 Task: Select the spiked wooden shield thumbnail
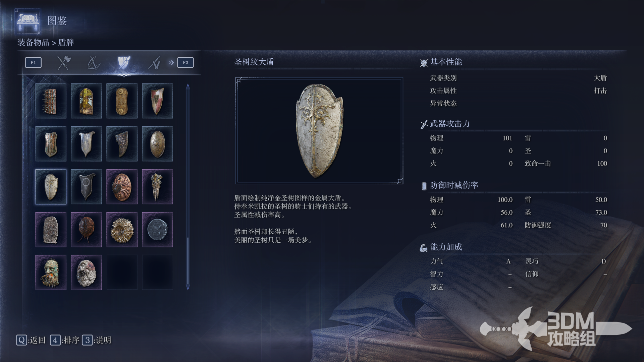(51, 101)
